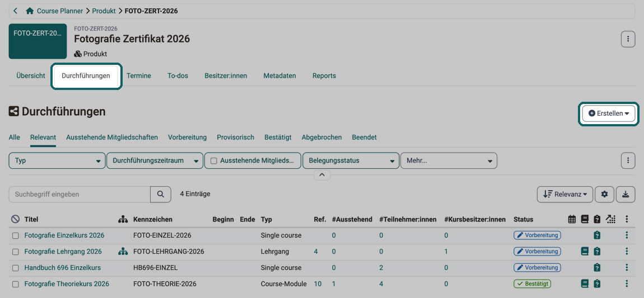Open the Mehr... filter dropdown
Screen dimensions: 644x298
[449, 160]
